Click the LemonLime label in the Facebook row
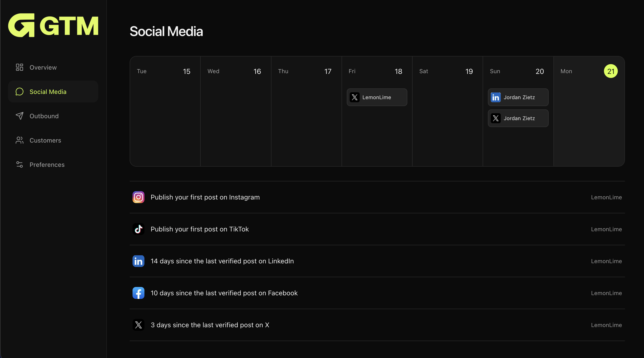 coord(606,293)
